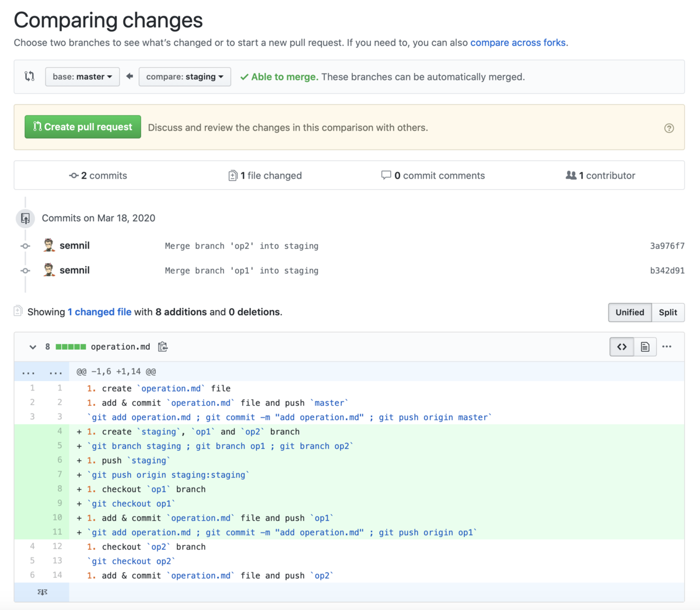Open Merge branch 'op2' into staging commit

point(242,246)
